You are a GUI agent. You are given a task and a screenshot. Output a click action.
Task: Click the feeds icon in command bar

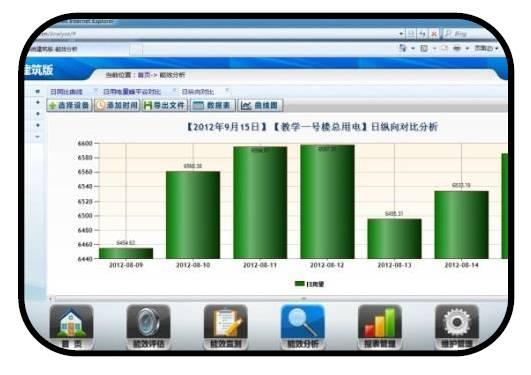click(424, 48)
